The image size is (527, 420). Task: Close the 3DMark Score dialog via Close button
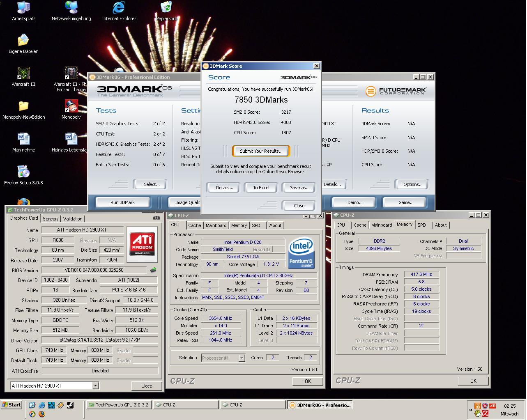299,206
